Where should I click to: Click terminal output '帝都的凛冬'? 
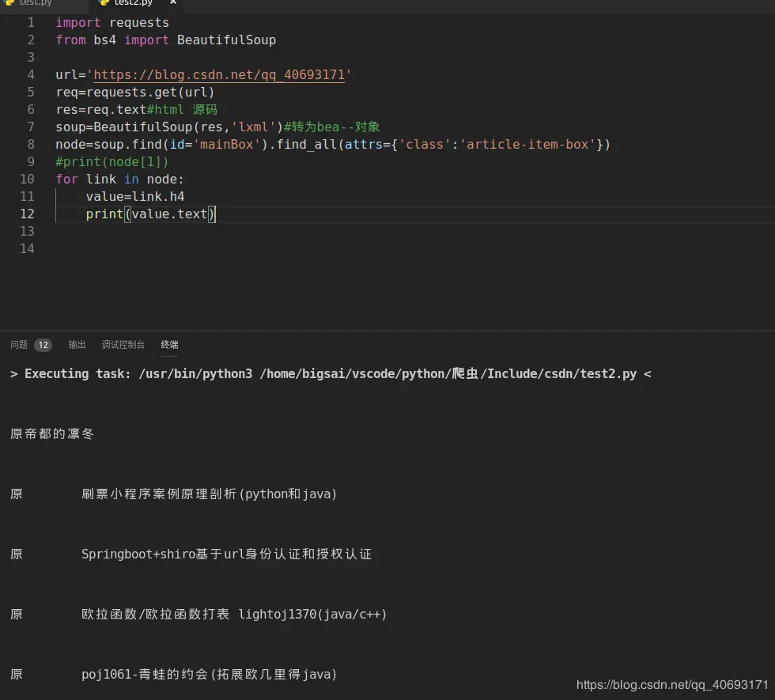click(x=59, y=433)
